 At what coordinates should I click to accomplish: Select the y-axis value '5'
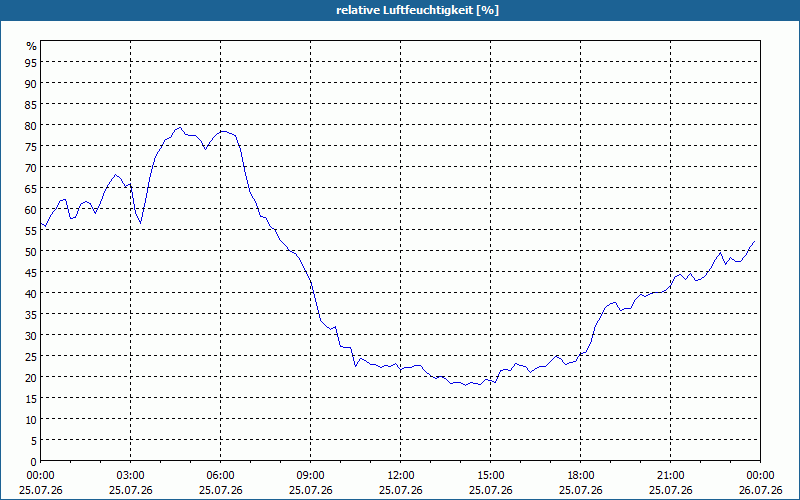(x=34, y=441)
